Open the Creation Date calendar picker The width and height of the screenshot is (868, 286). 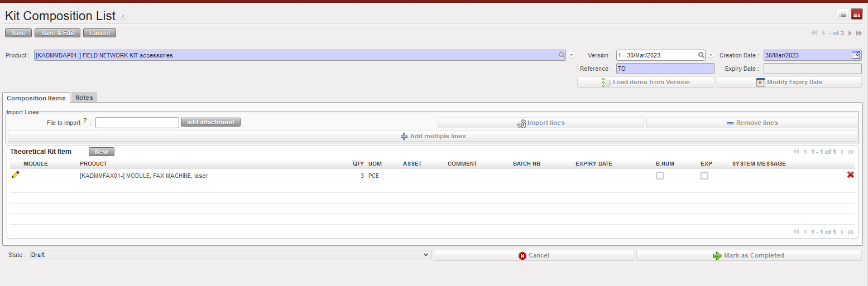click(x=856, y=55)
